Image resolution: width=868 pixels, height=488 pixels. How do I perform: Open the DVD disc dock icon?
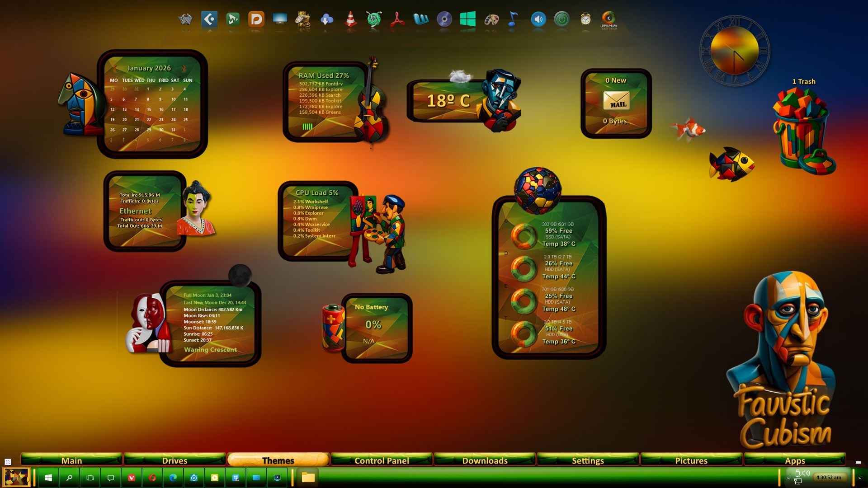444,19
